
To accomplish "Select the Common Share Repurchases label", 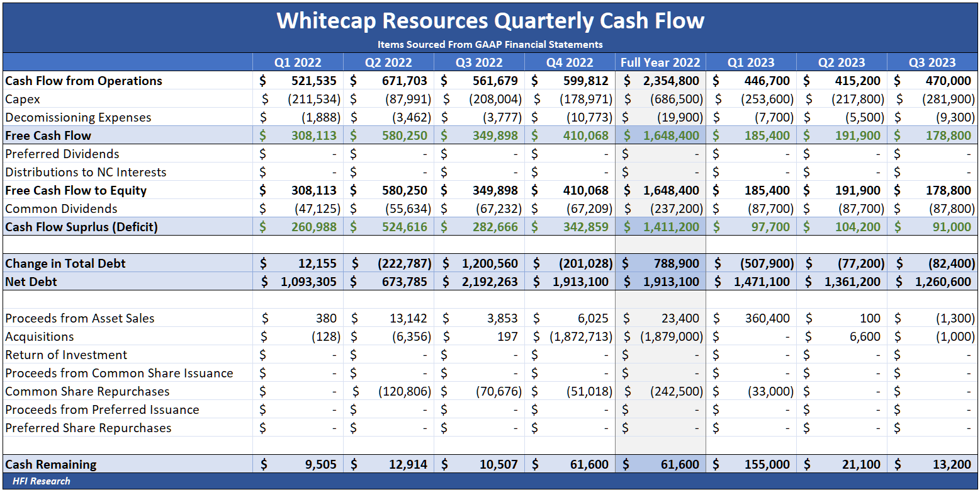I will click(87, 391).
